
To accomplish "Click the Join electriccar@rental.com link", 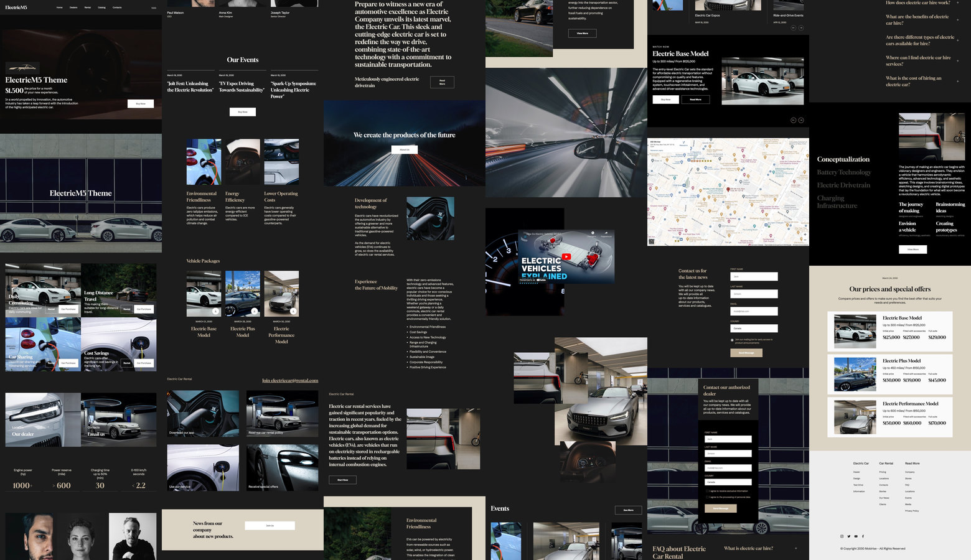I will [290, 380].
